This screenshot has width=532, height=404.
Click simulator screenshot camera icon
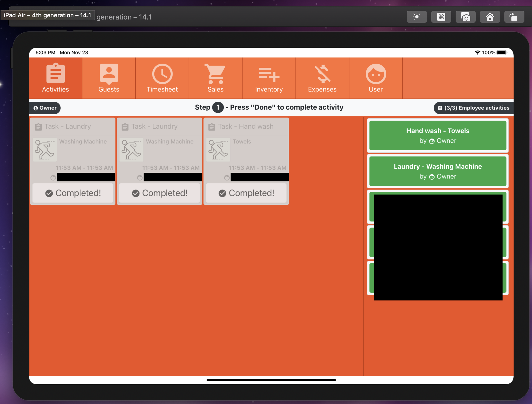pos(465,17)
